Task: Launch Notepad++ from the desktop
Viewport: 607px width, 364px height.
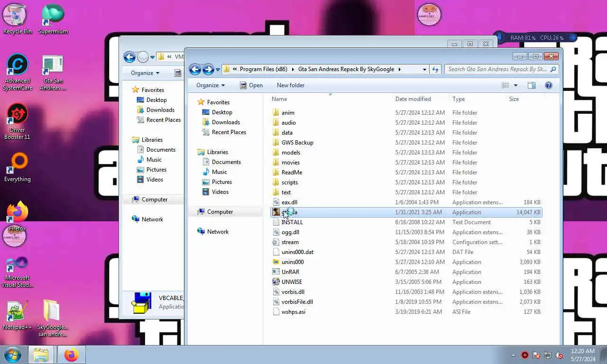Action: point(18,315)
